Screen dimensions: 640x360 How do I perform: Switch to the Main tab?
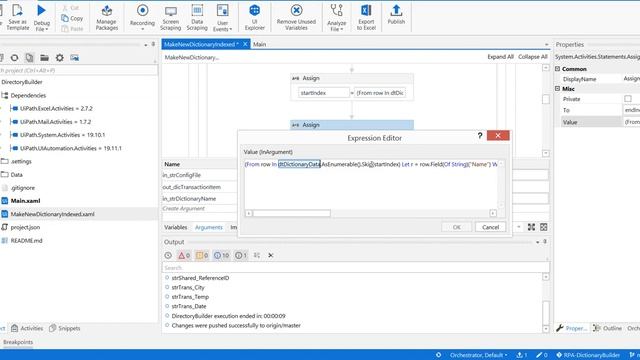pyautogui.click(x=260, y=44)
